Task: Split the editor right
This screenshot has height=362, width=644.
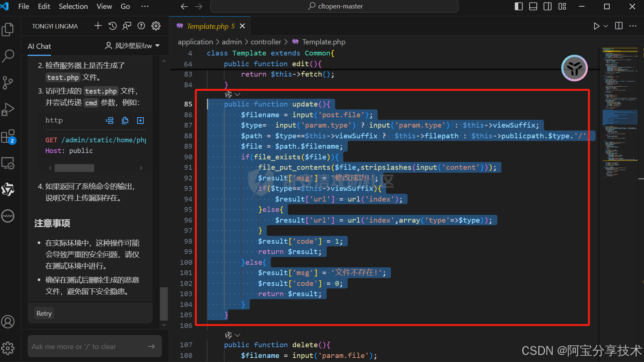Action: click(x=619, y=26)
